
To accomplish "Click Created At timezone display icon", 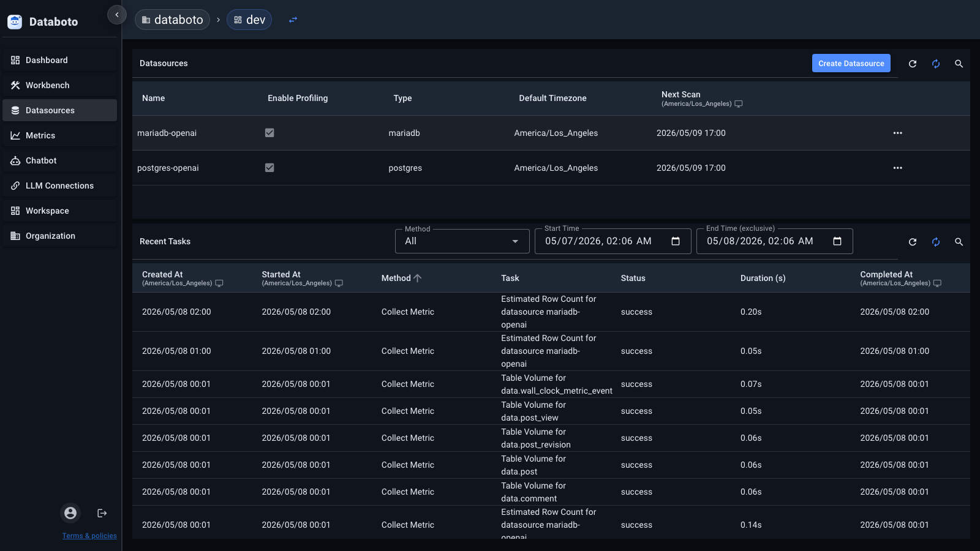I will (219, 283).
